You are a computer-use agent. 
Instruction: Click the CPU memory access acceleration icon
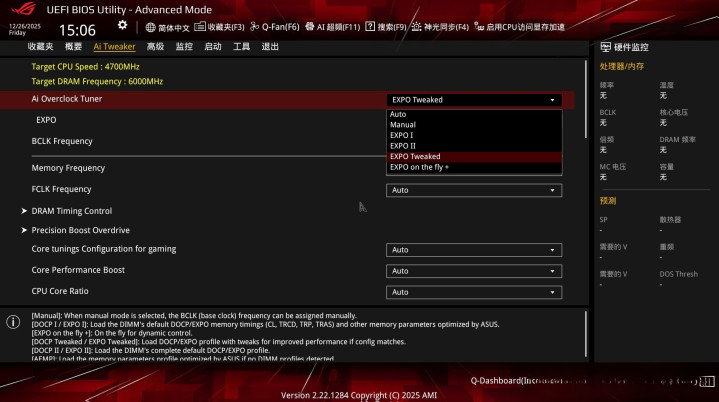coord(479,27)
